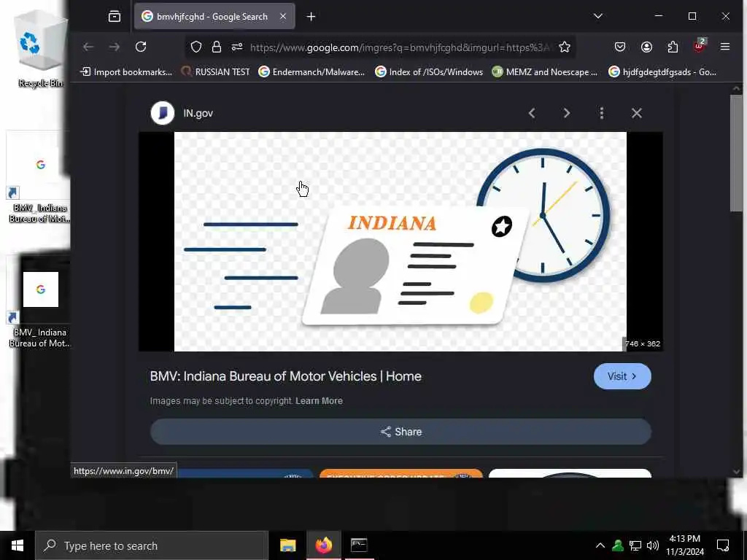This screenshot has height=560, width=747.
Task: Open the clock showing 4:13 PM
Action: tap(684, 545)
